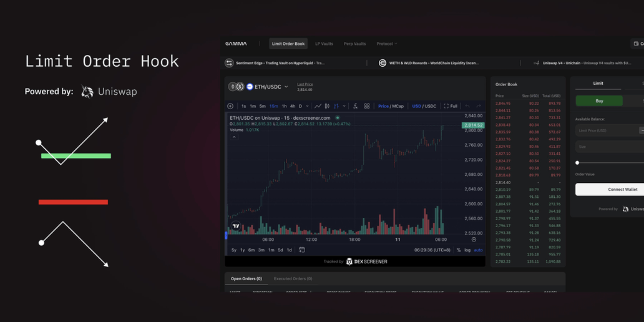Open the LP Vaults tab
The image size is (644, 322).
click(324, 44)
